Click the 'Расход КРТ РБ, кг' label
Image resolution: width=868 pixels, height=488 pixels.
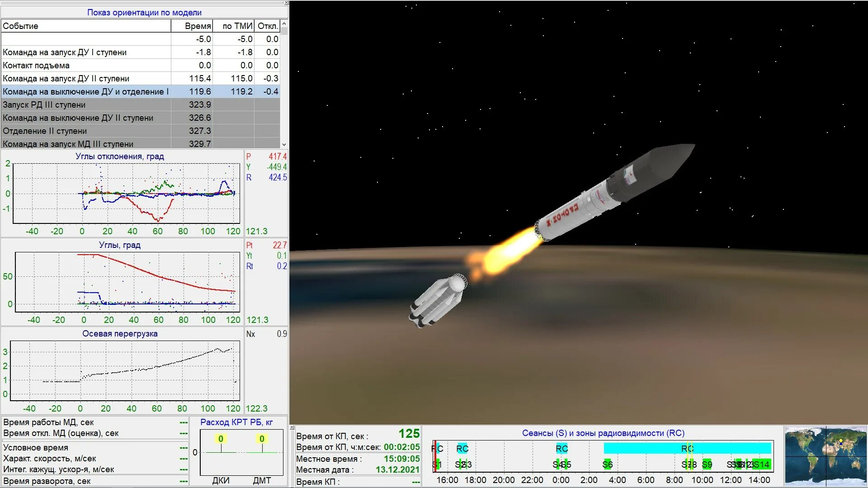(x=236, y=422)
